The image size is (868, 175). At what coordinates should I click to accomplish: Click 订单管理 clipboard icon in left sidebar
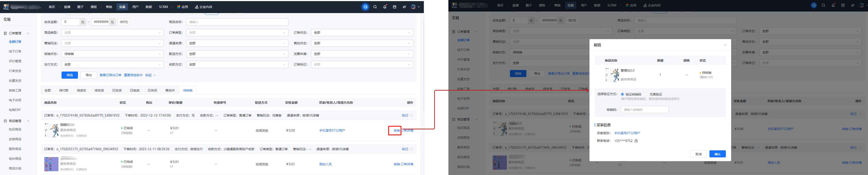tap(5, 33)
